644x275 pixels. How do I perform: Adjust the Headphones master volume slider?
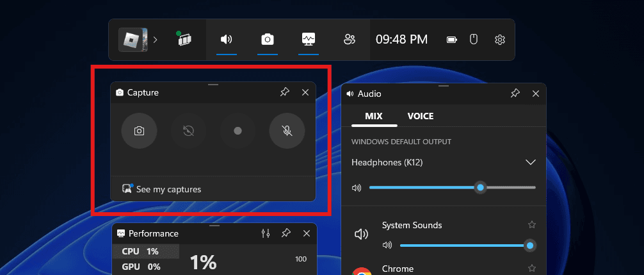tap(452, 188)
